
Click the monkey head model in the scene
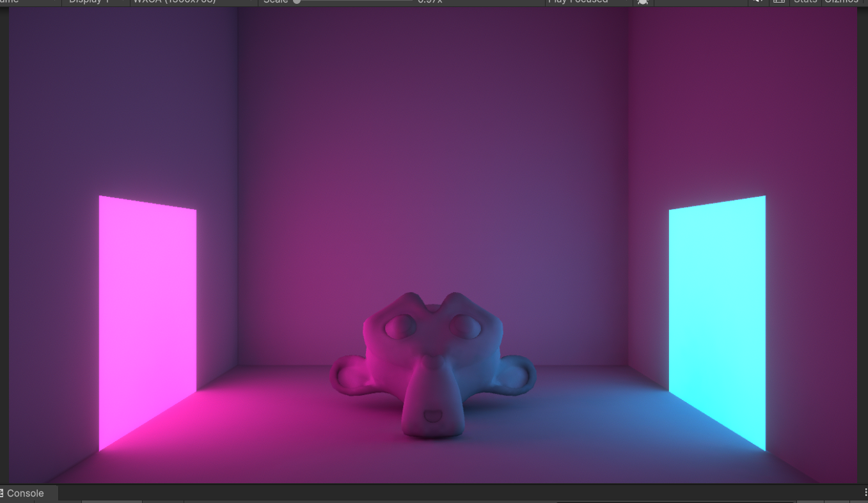tap(433, 364)
